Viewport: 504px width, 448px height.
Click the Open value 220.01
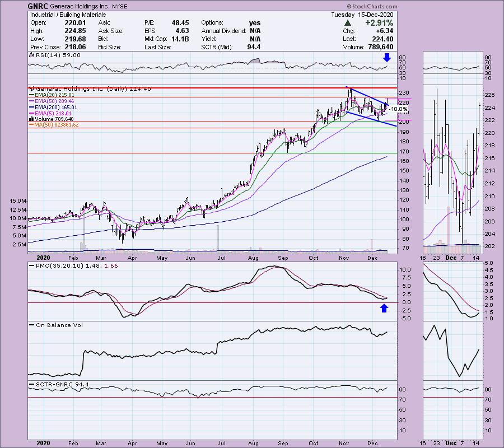click(x=75, y=23)
